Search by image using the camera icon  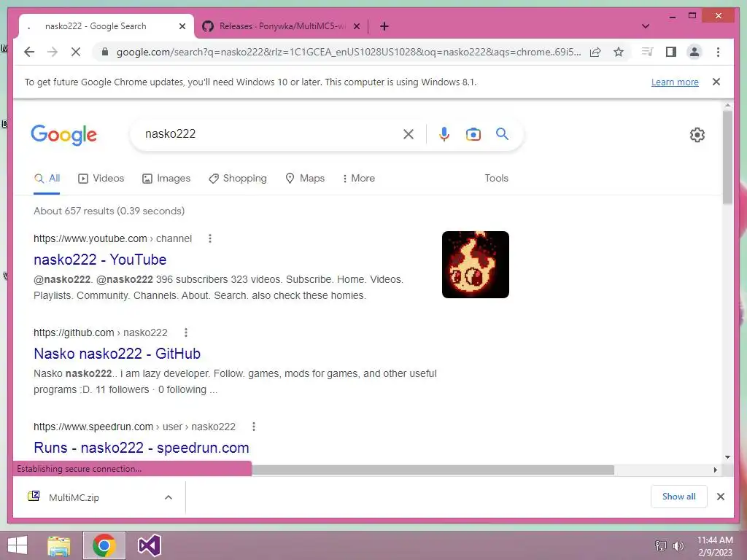[x=473, y=134]
